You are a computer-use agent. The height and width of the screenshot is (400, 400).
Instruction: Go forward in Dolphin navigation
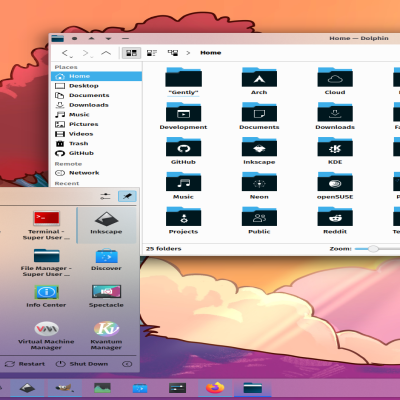pos(86,53)
